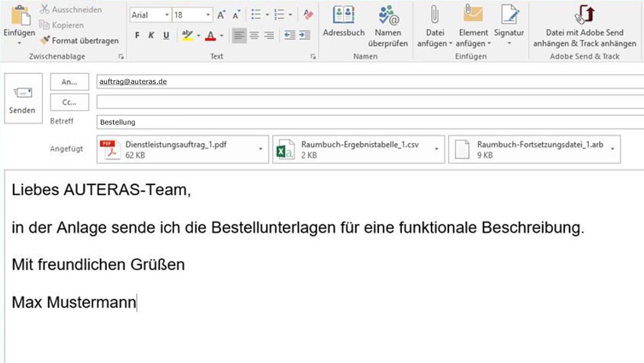Viewport: 644px width, 363px height.
Task: Expand the font size 18 dropdown
Action: (x=208, y=14)
